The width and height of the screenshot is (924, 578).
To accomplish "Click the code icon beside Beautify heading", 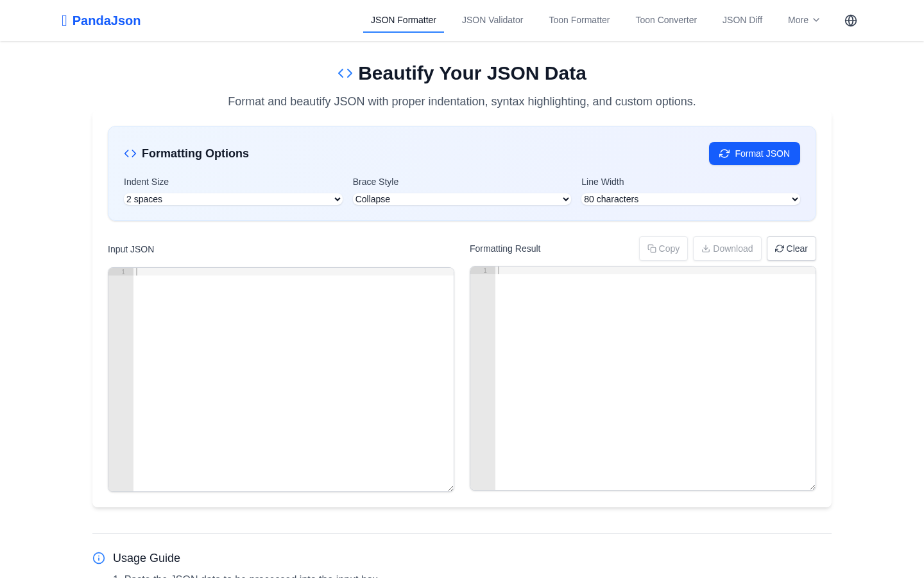I will (345, 73).
